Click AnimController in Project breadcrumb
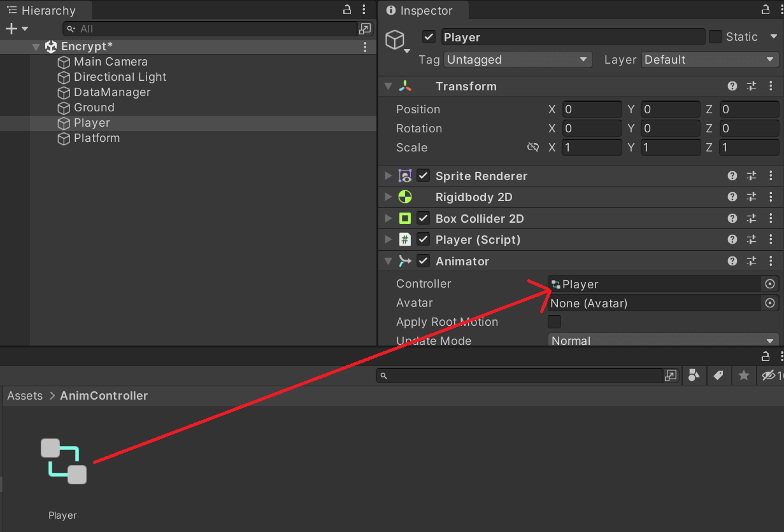Viewport: 784px width, 532px height. (104, 395)
